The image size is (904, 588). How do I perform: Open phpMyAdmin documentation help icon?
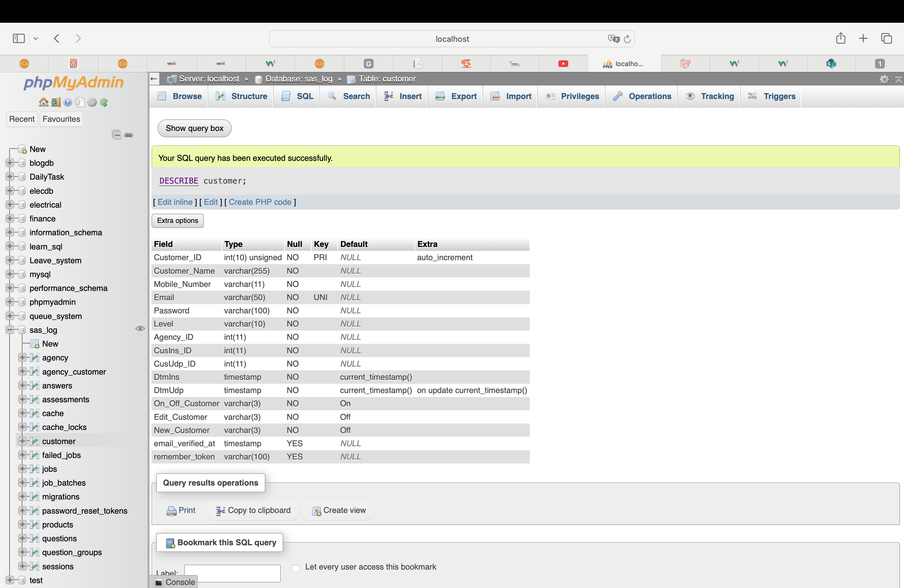[68, 102]
